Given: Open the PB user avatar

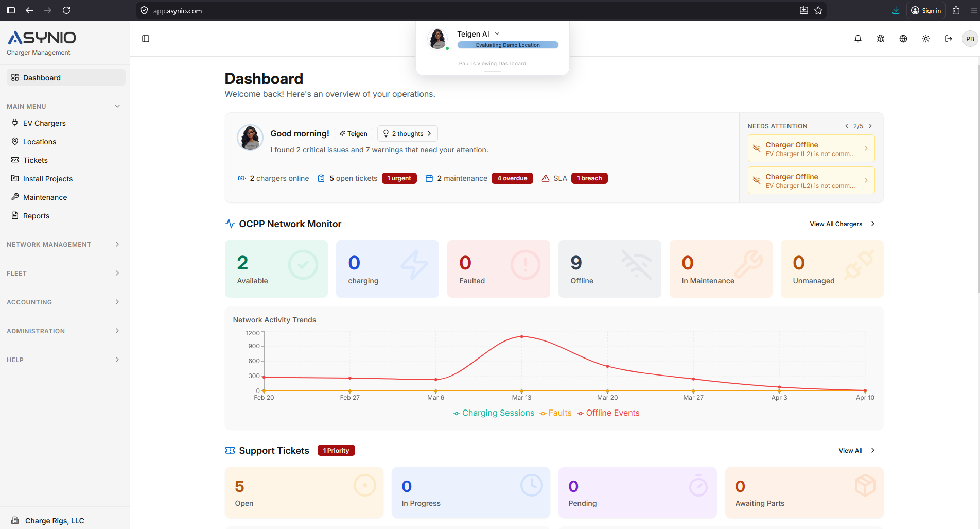Looking at the screenshot, I should [x=970, y=39].
